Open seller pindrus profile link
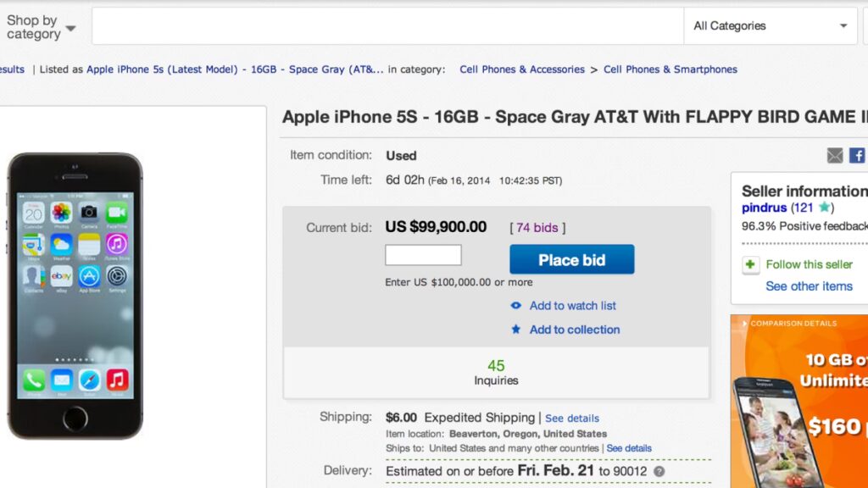 (x=765, y=208)
